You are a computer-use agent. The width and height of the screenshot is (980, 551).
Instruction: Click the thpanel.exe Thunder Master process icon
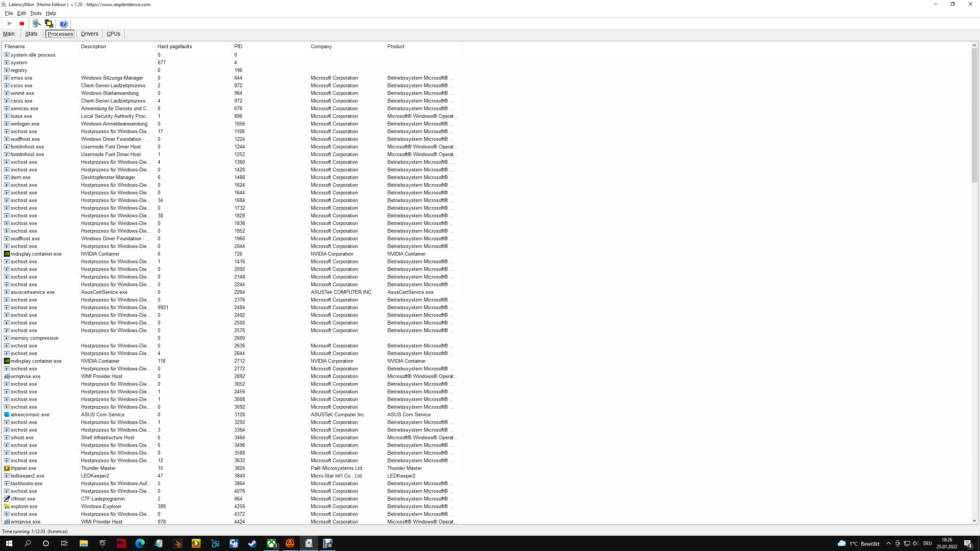(x=7, y=468)
